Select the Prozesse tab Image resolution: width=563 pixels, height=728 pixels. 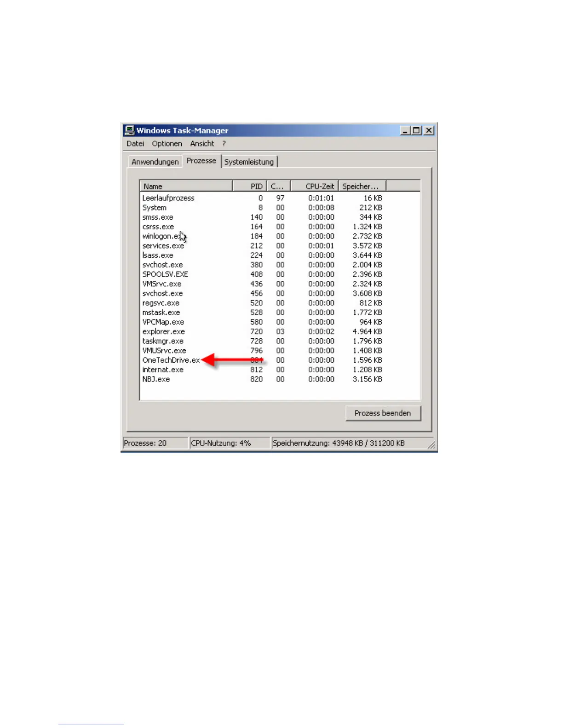[201, 161]
